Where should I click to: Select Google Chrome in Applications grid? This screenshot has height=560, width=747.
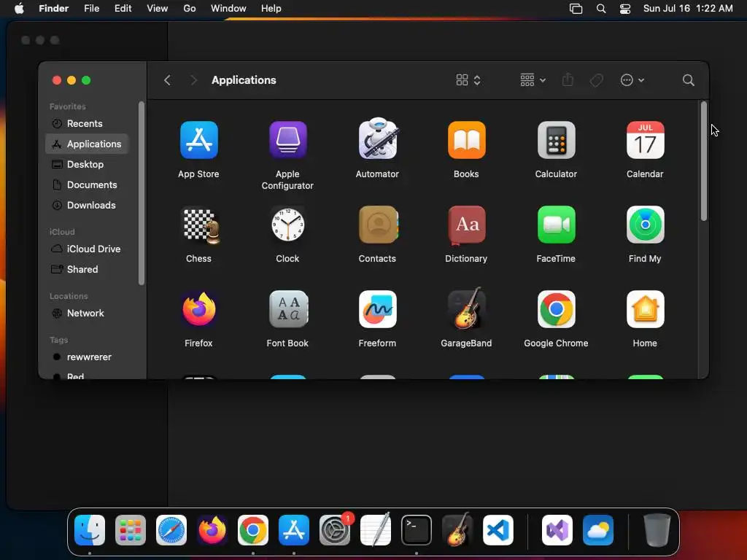(x=556, y=309)
